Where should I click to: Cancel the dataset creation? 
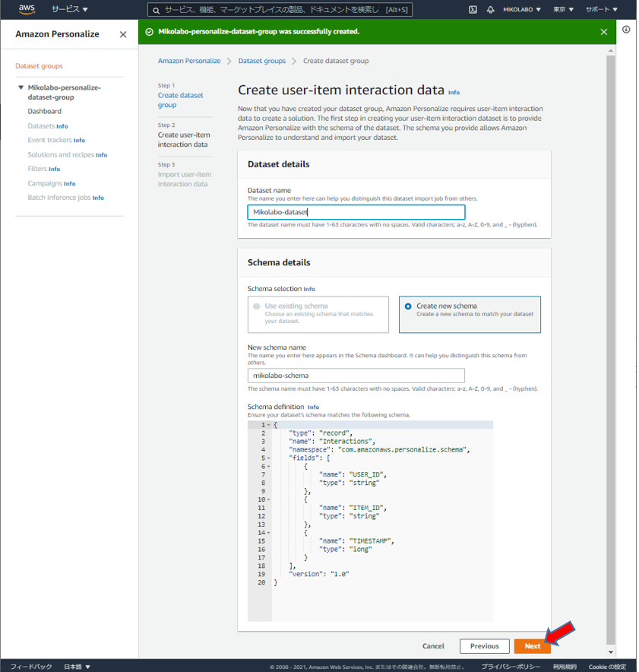coord(435,647)
